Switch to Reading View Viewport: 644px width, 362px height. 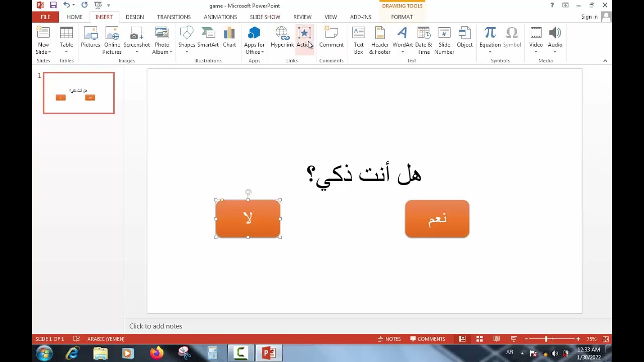[x=497, y=339]
